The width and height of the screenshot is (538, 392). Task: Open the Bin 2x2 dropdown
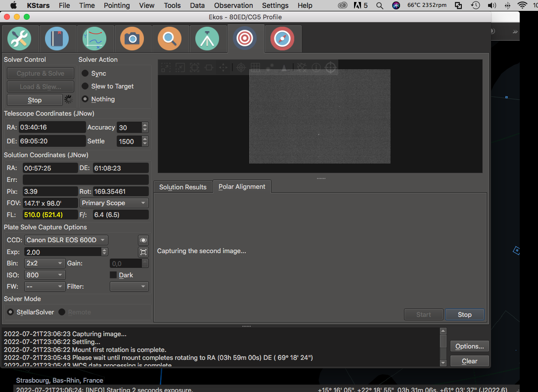45,263
